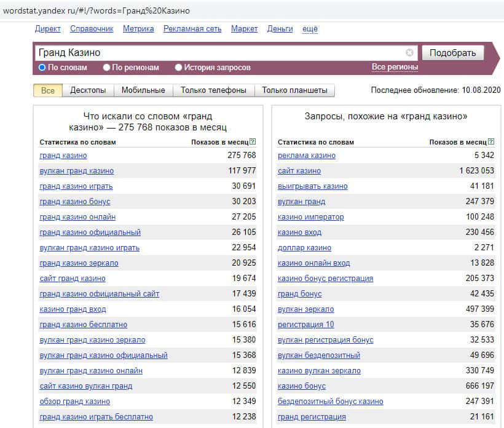The height and width of the screenshot is (428, 504).
Task: Click the help icon beside left 'Показов в месяц'
Action: [x=253, y=142]
